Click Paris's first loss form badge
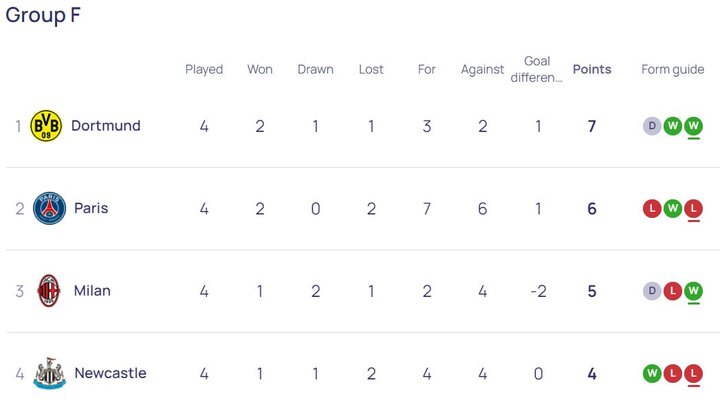Screen dimensions: 720x409 (x=652, y=208)
